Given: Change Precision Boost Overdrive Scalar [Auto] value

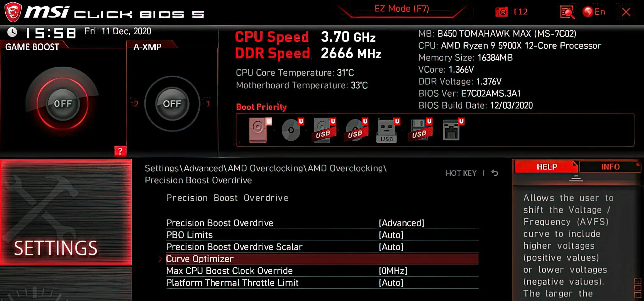Looking at the screenshot, I should pyautogui.click(x=391, y=247).
